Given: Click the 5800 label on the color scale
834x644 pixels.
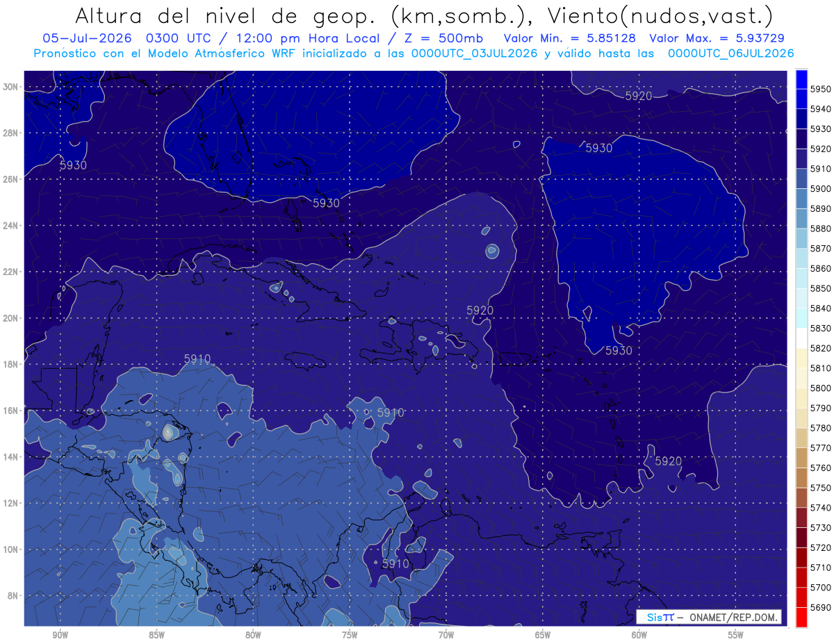Looking at the screenshot, I should (821, 388).
